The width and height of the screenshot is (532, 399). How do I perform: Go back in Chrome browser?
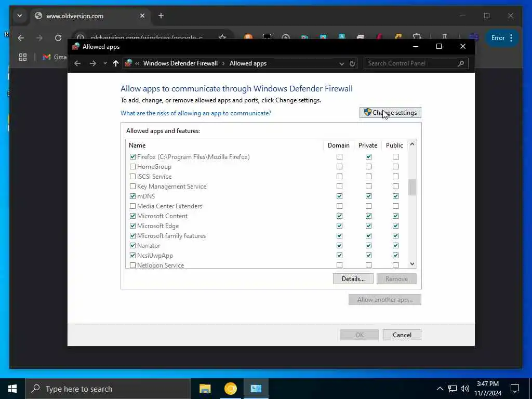point(21,38)
